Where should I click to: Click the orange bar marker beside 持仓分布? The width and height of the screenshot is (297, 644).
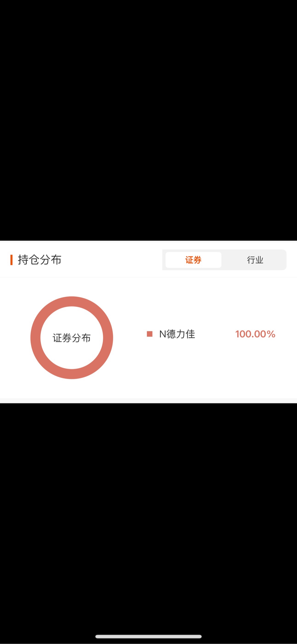click(x=11, y=260)
